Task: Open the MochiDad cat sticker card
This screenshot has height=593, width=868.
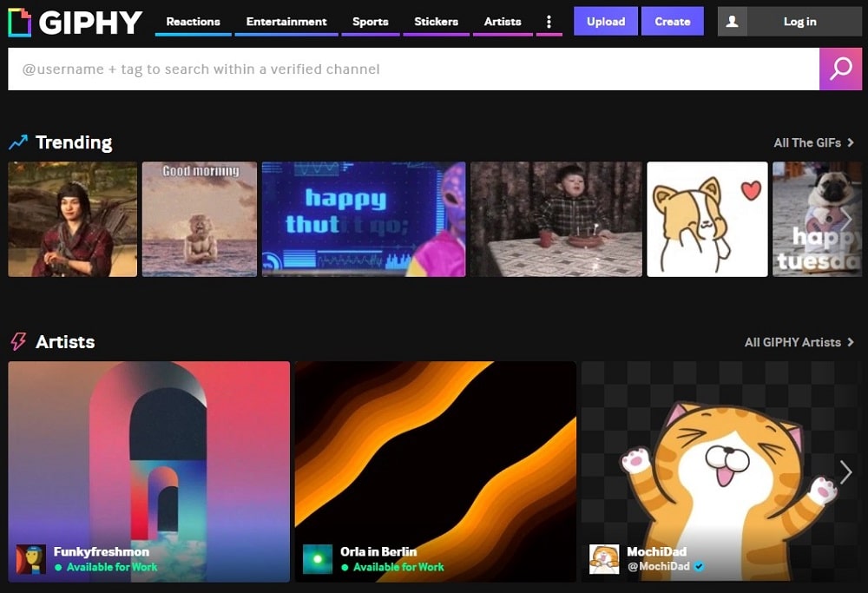Action: (722, 471)
